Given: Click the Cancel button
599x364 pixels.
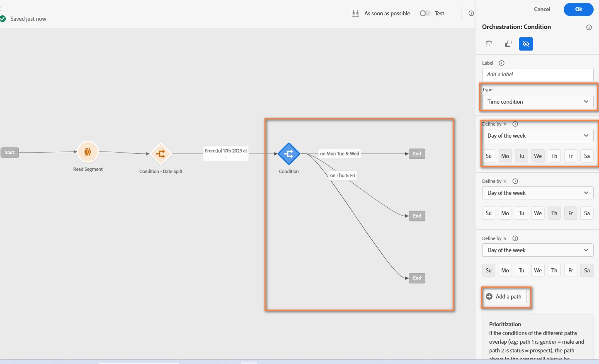Looking at the screenshot, I should [x=542, y=9].
